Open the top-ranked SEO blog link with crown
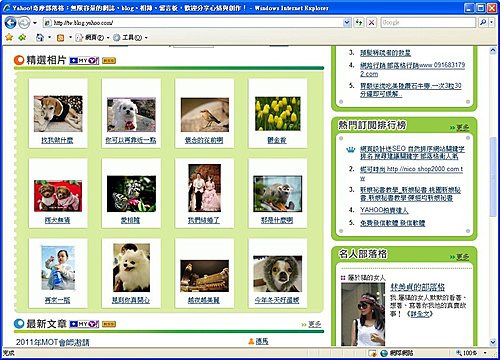The image size is (500, 360). coord(412,152)
